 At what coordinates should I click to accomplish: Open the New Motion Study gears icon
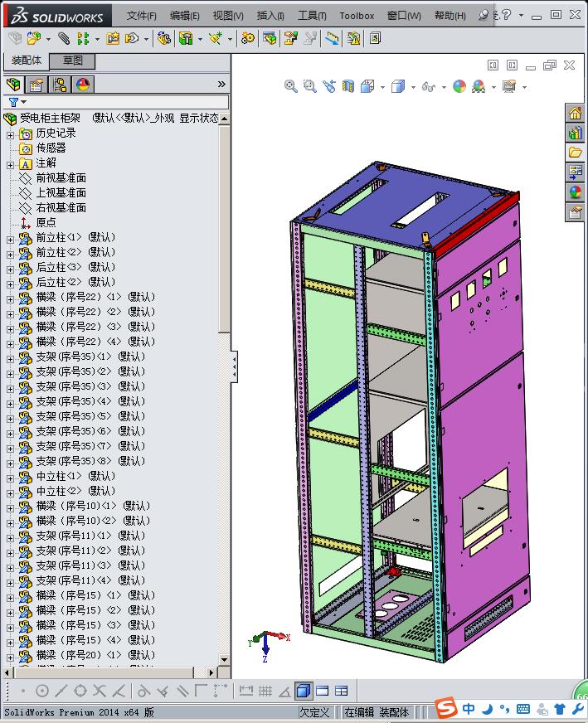coord(248,38)
